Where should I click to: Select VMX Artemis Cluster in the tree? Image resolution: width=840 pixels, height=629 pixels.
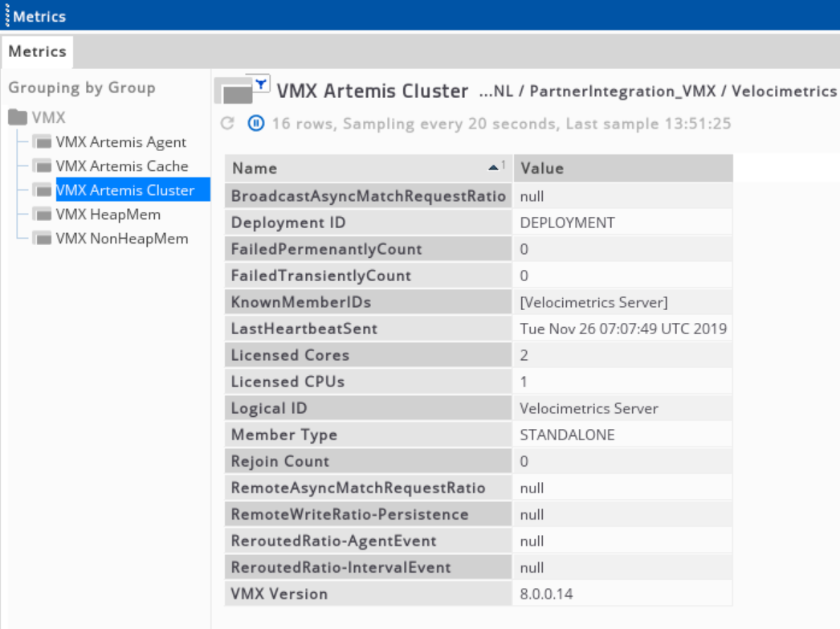tap(124, 190)
